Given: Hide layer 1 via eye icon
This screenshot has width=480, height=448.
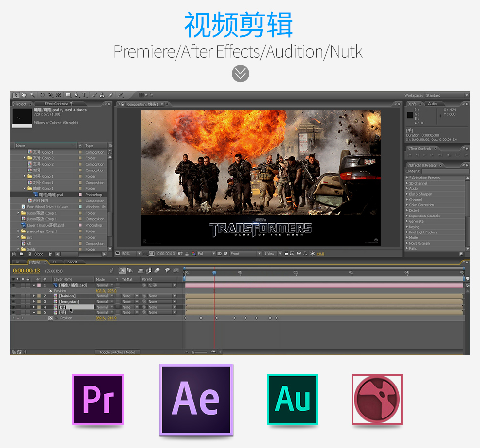Looking at the screenshot, I should tap(14, 285).
